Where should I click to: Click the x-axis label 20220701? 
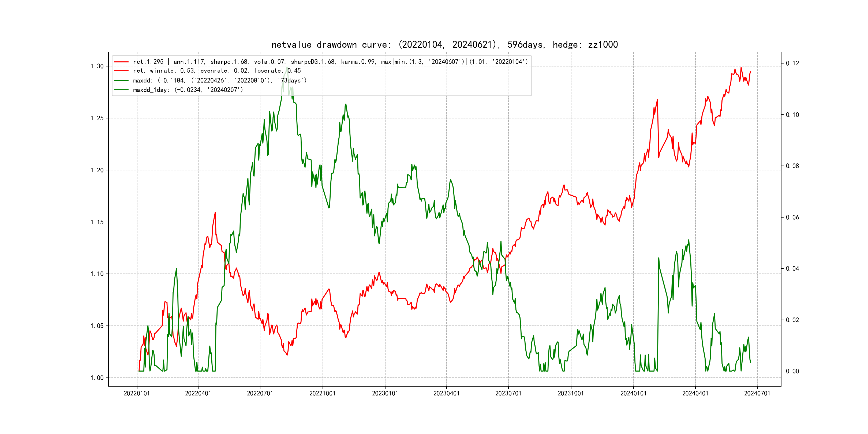tap(260, 393)
